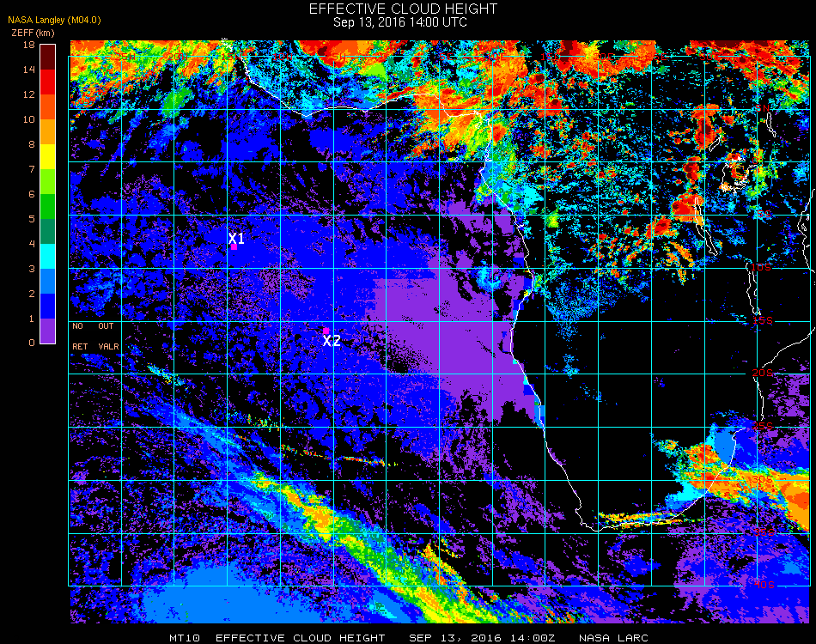The height and width of the screenshot is (644, 816).
Task: Click the legend value 3
Action: click(32, 269)
